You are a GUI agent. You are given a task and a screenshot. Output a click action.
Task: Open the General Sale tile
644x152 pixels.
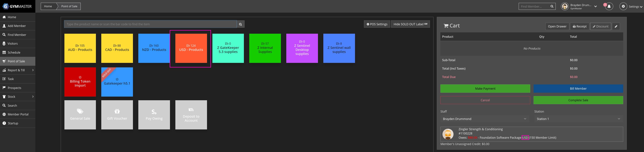[x=80, y=115]
